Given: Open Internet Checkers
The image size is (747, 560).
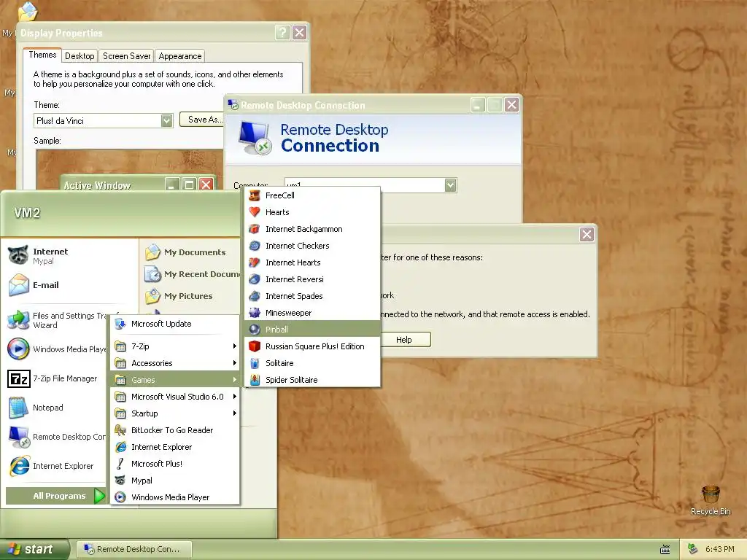Looking at the screenshot, I should [x=312, y=246].
